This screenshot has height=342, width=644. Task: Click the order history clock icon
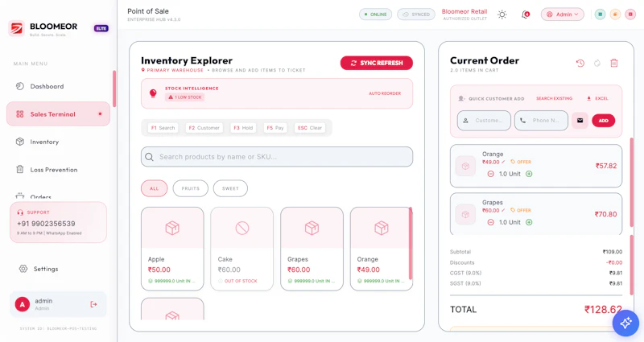580,64
